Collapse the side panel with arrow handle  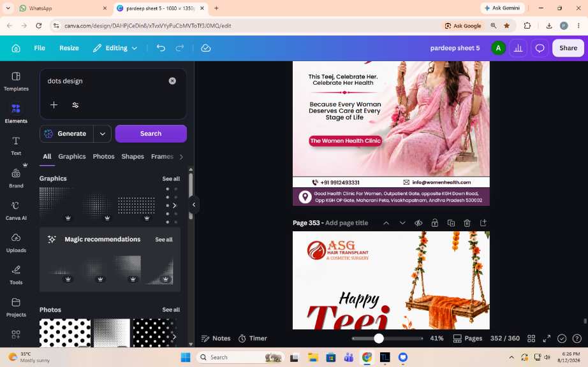[x=194, y=205]
